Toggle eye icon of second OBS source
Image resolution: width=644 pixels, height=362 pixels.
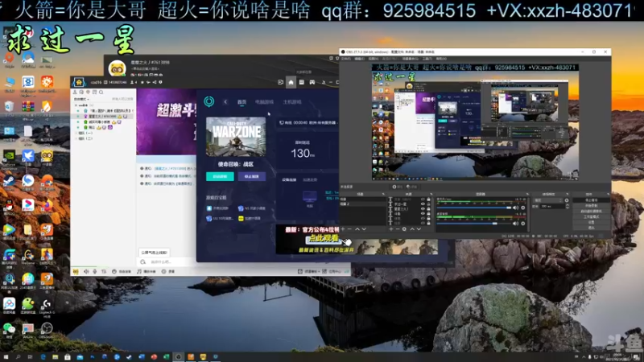(423, 204)
